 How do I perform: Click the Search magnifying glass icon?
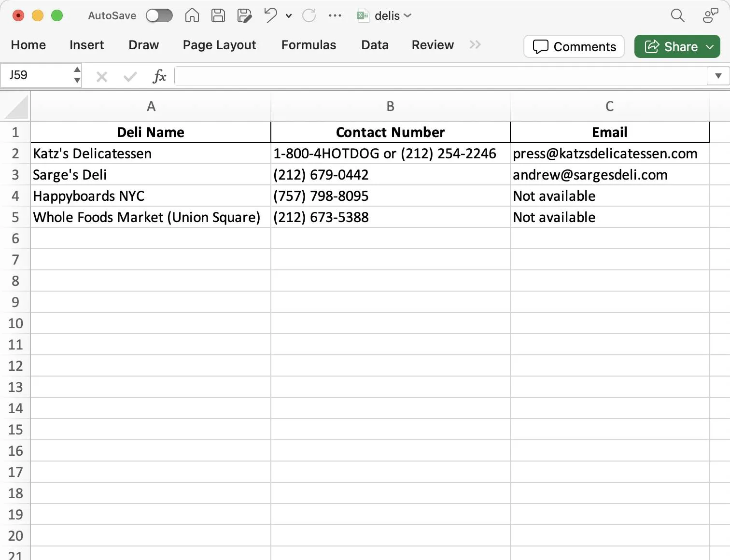[x=678, y=15]
